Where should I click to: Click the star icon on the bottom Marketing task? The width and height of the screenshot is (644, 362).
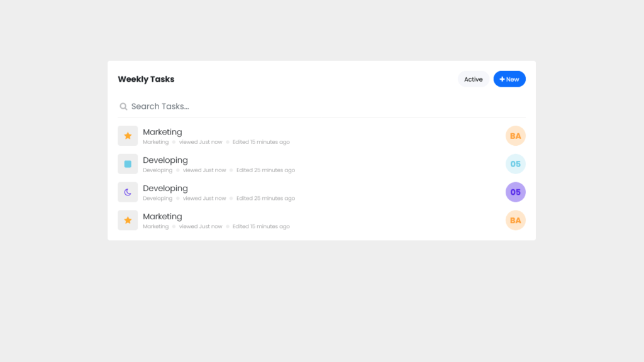pyautogui.click(x=128, y=220)
